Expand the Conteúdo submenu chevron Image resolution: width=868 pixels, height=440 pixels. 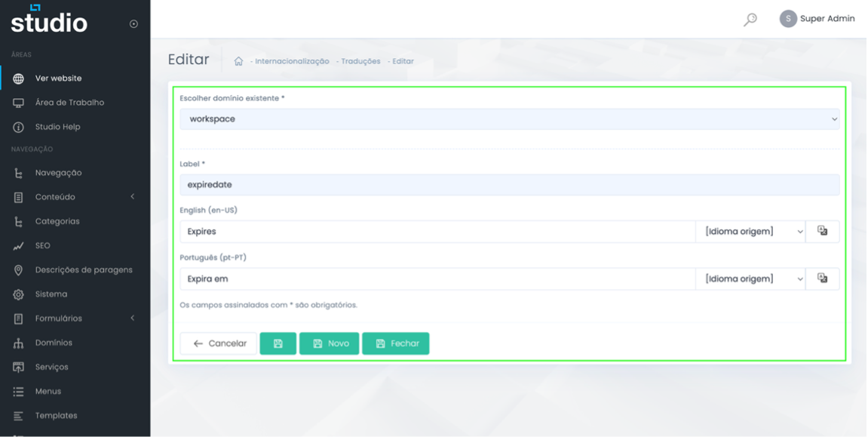click(x=133, y=196)
